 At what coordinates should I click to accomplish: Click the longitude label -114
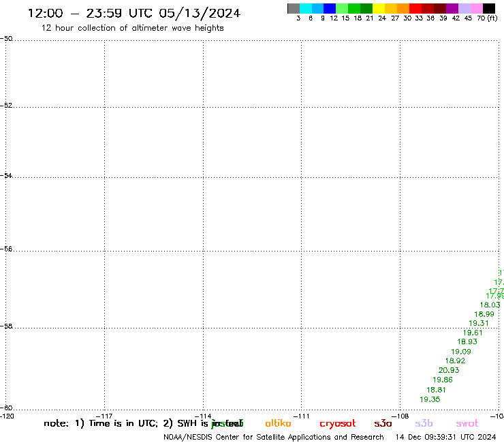pos(203,416)
